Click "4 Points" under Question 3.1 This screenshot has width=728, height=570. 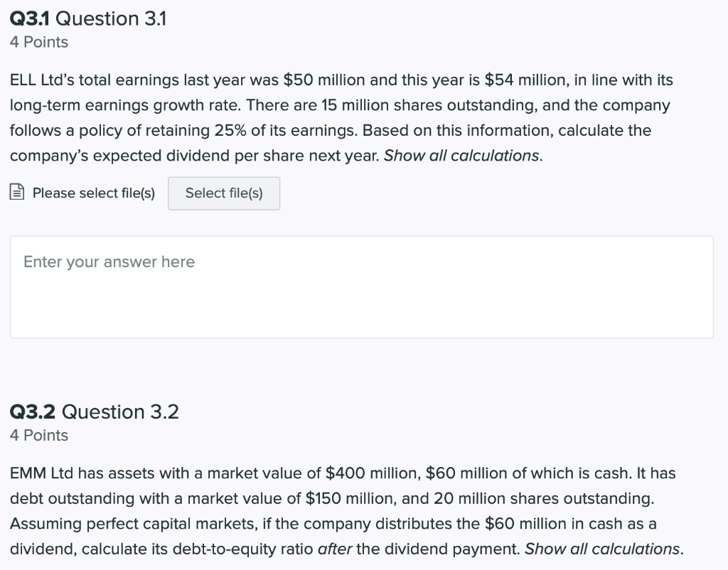[39, 42]
